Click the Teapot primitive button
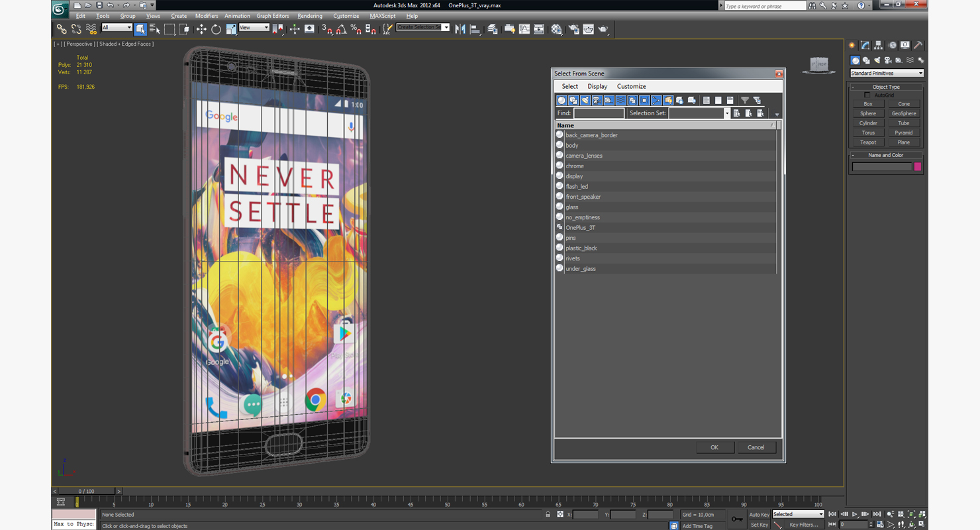The image size is (980, 530). coord(868,142)
